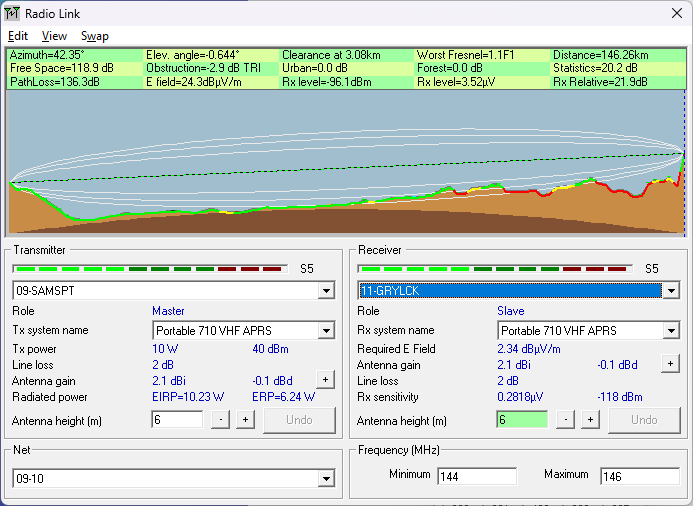This screenshot has width=693, height=506.
Task: Click the Statistics=20.2 dB readout
Action: tap(595, 68)
